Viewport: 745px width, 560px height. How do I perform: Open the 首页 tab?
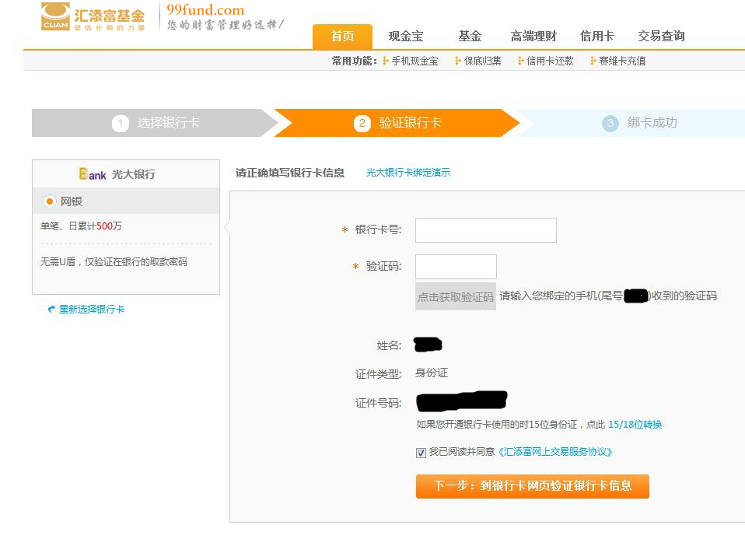click(342, 37)
